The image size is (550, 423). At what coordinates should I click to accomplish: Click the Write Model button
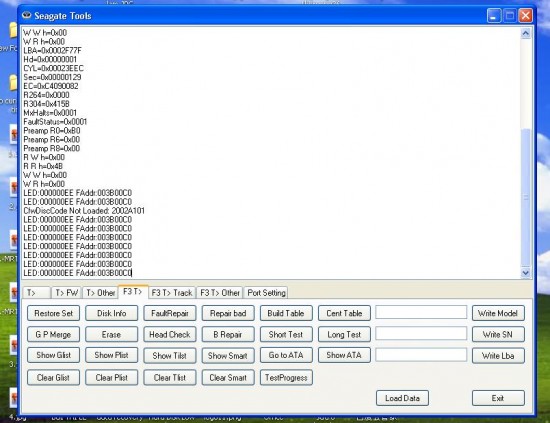[498, 313]
